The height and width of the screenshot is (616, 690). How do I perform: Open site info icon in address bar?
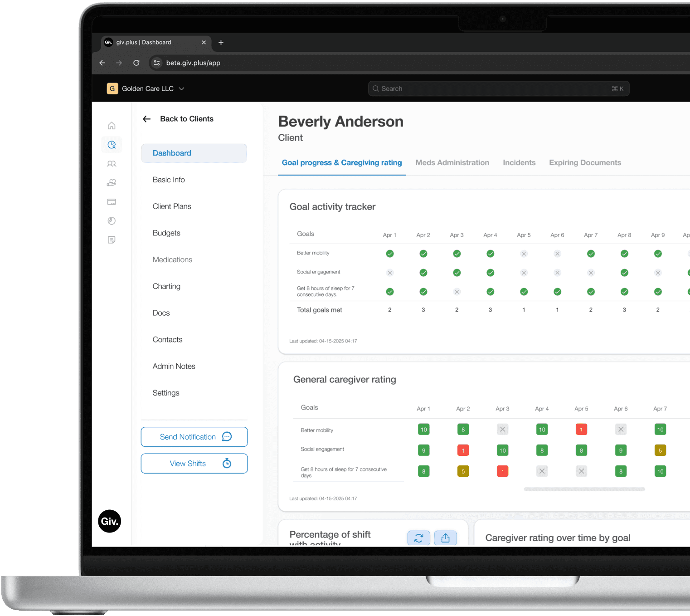pyautogui.click(x=157, y=63)
